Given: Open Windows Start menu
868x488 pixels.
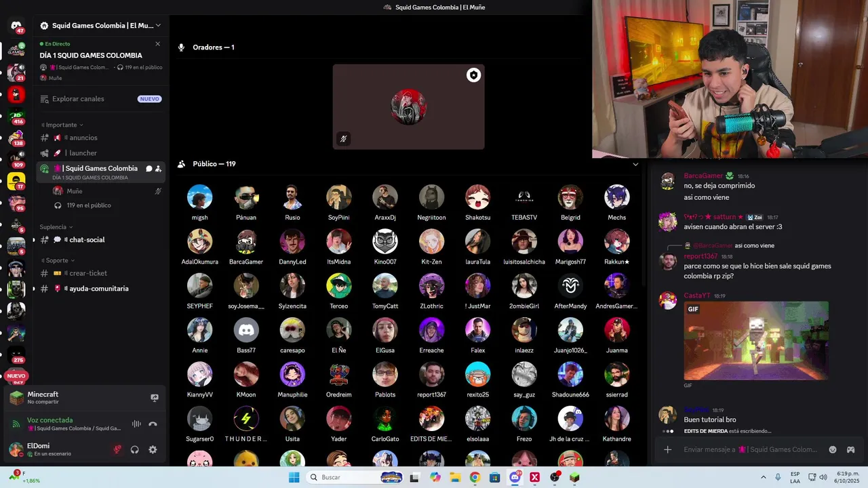Looking at the screenshot, I should [x=294, y=477].
